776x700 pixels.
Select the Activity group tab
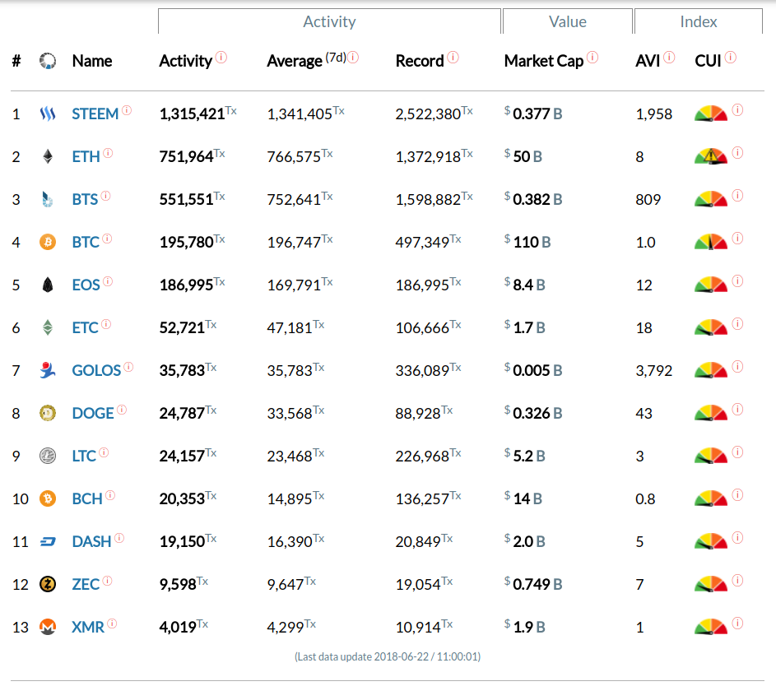[330, 21]
